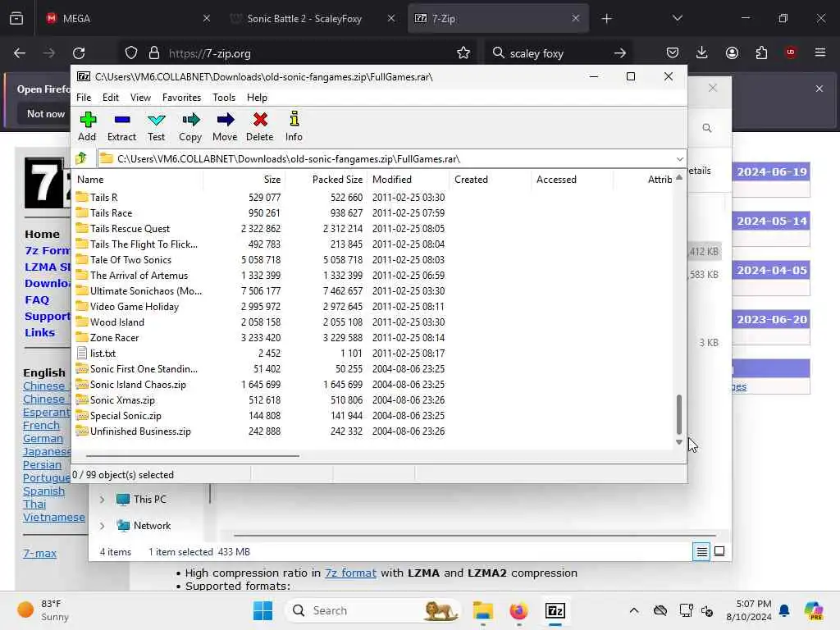Click the search magnifier in Explorer window

[x=707, y=128]
